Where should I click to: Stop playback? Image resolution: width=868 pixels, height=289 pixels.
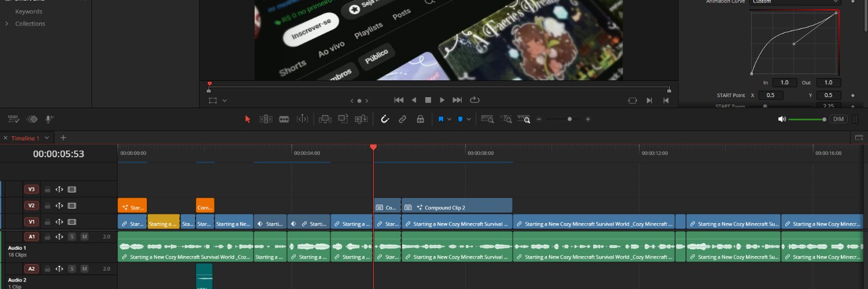(x=428, y=100)
